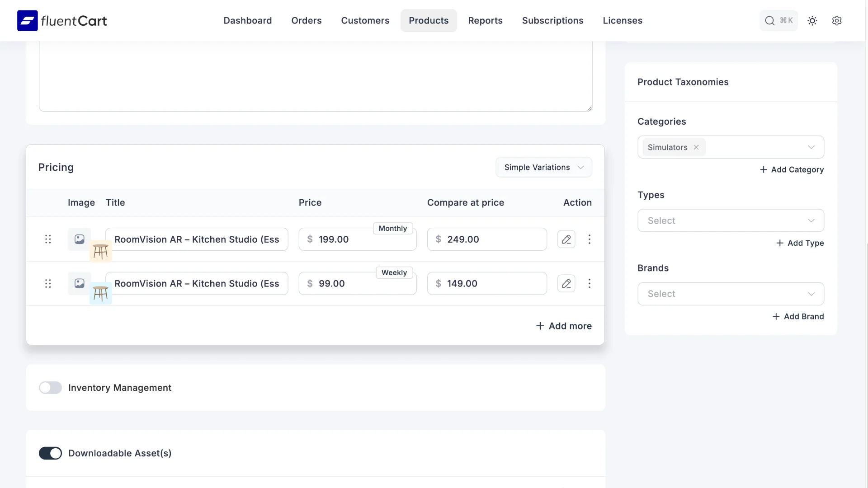Click Add more variation link
The width and height of the screenshot is (868, 488).
[x=564, y=326]
